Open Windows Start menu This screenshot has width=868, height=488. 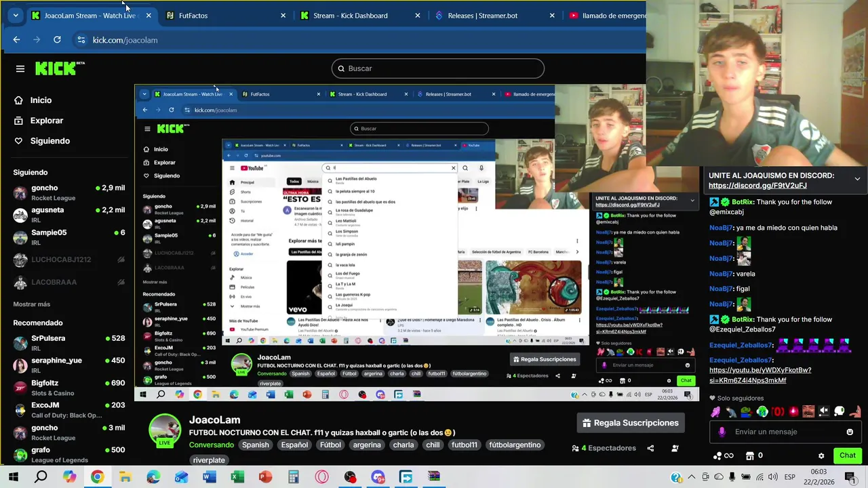13,477
